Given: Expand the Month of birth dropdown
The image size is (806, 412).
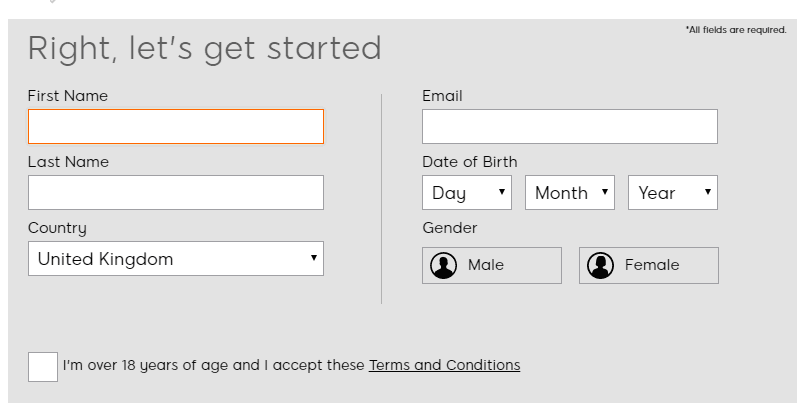Looking at the screenshot, I should point(570,193).
